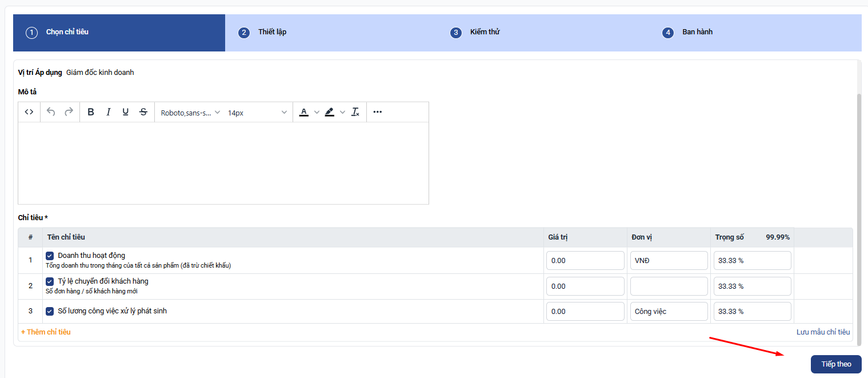Apply underline formatting in the editor

pyautogui.click(x=126, y=112)
